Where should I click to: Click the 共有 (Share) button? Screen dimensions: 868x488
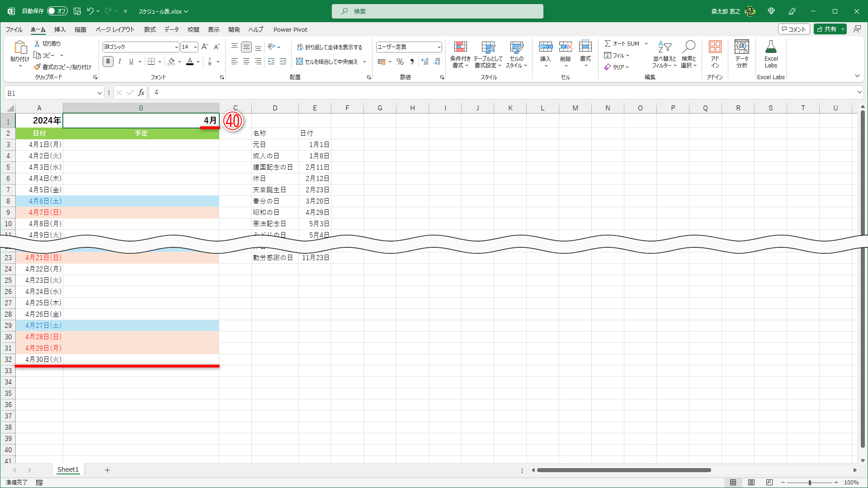826,29
